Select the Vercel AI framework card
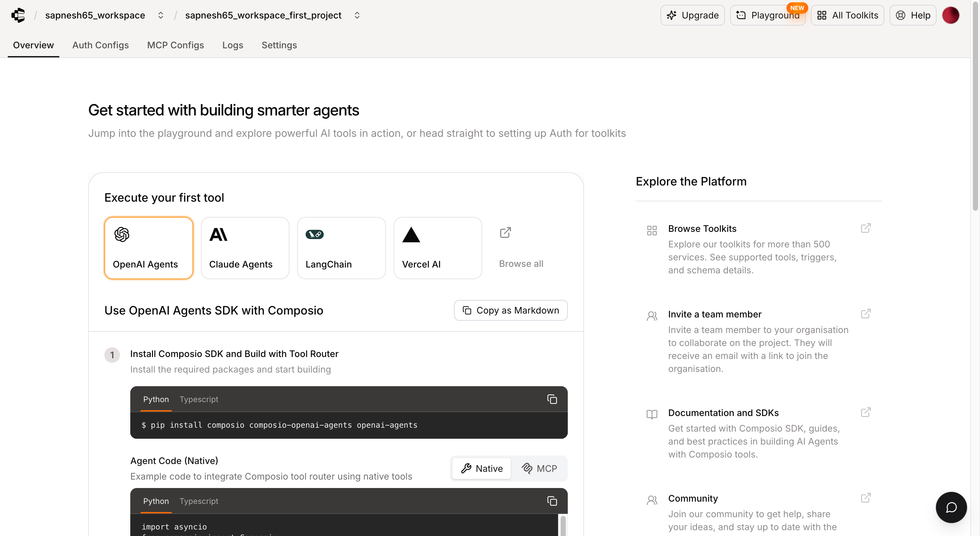Image resolution: width=980 pixels, height=536 pixels. point(438,248)
